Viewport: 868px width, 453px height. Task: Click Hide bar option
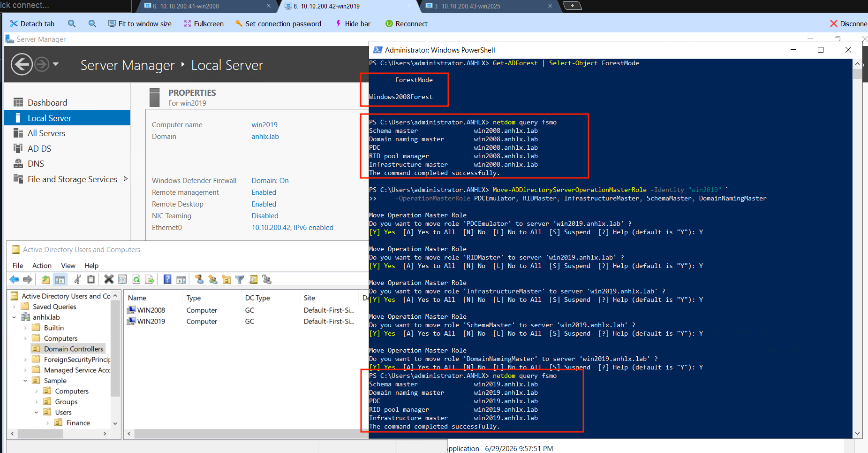pyautogui.click(x=353, y=23)
